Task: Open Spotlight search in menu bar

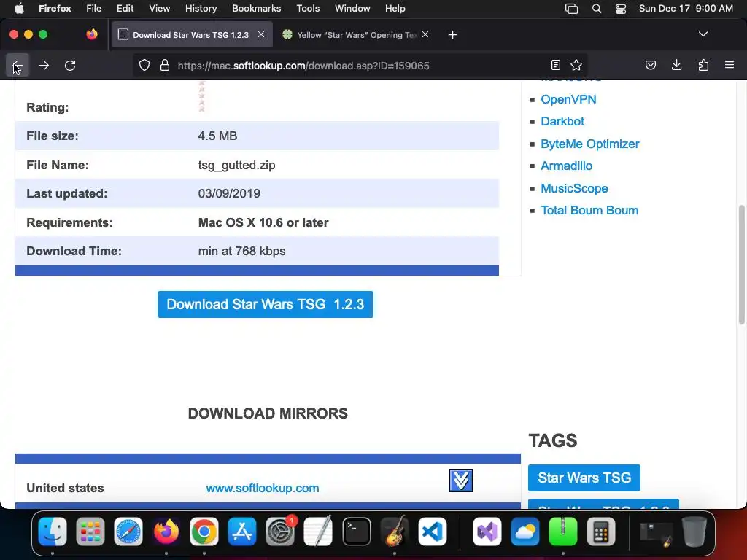Action: point(597,9)
